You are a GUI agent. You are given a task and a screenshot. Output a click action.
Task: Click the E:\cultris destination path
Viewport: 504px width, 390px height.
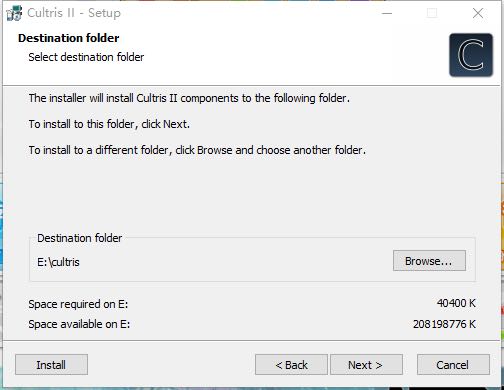(x=58, y=262)
